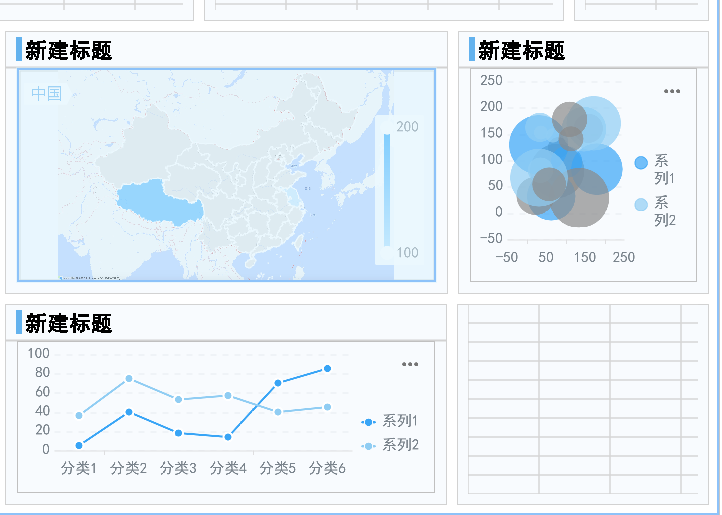Click the map's value range slider bar
722x515 pixels.
[387, 190]
